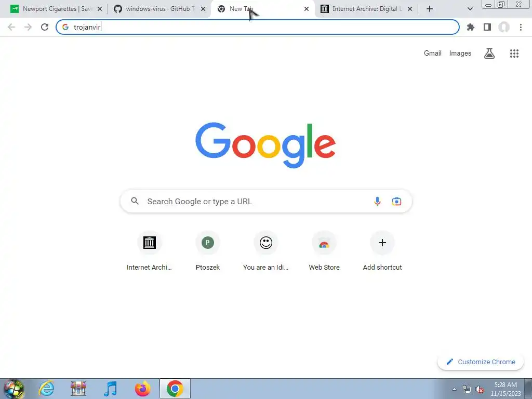
Task: Start voice search with microphone
Action: tap(377, 201)
